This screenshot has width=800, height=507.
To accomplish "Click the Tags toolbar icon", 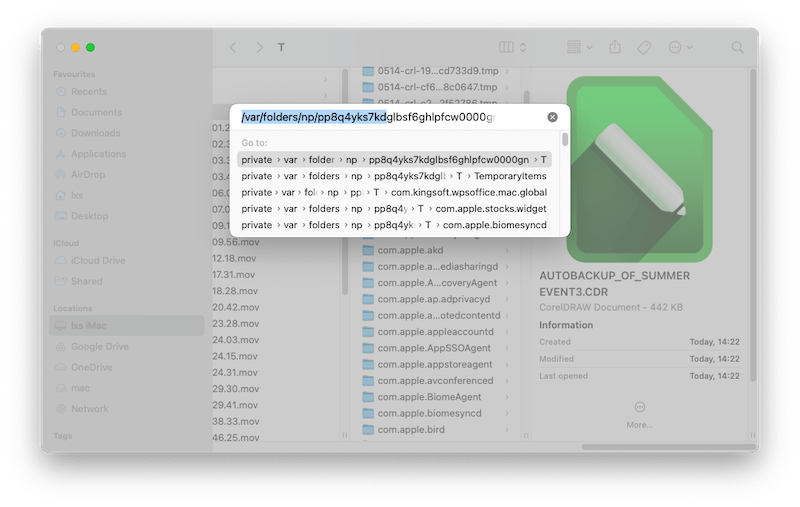I will click(645, 47).
